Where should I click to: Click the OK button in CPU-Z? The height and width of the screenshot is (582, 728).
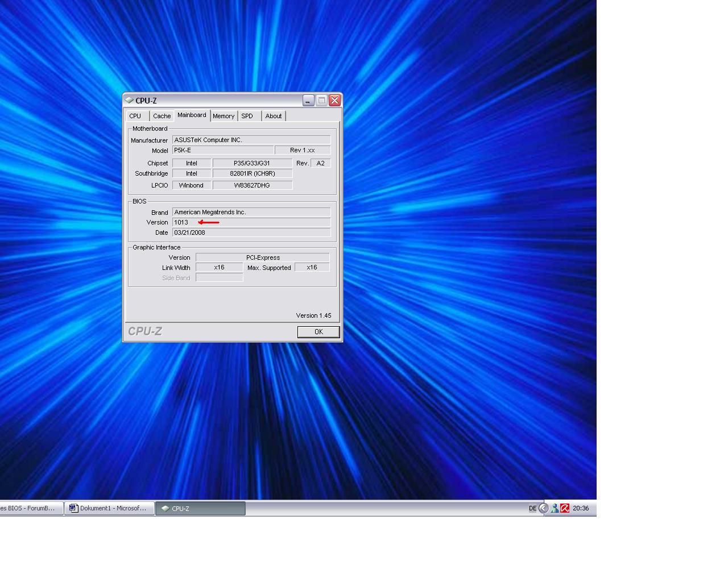coord(318,332)
